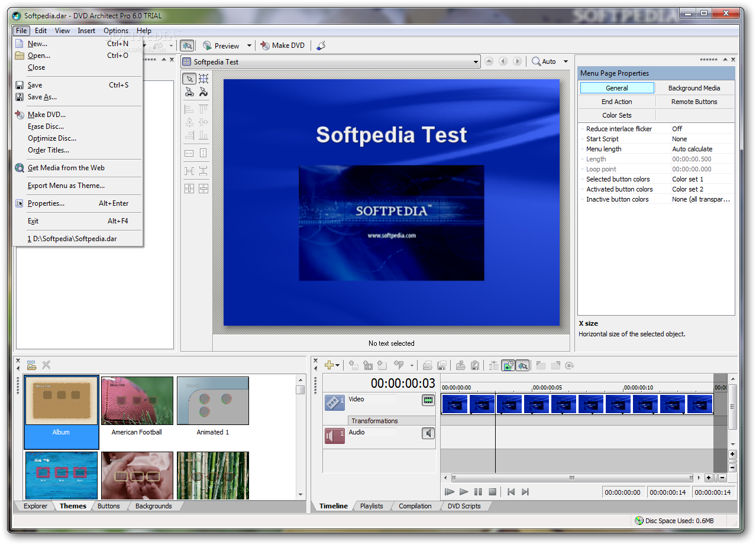The height and width of the screenshot is (545, 756).
Task: Toggle the highlighted snapping button in main toolbar
Action: 187,46
